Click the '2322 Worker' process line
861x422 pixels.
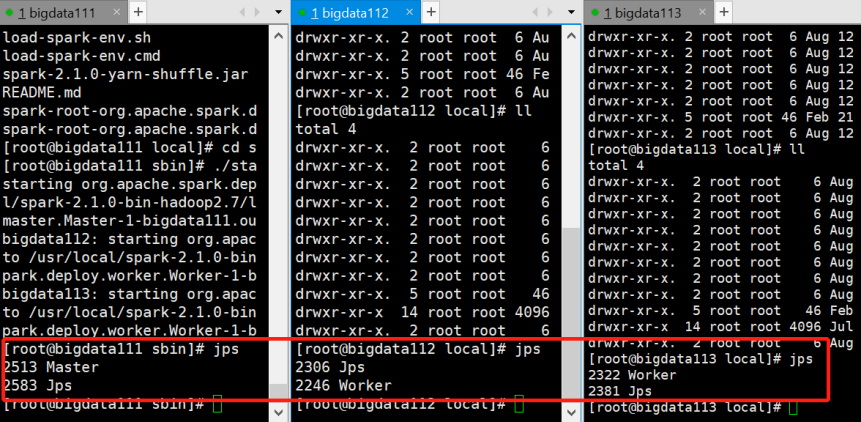(632, 375)
